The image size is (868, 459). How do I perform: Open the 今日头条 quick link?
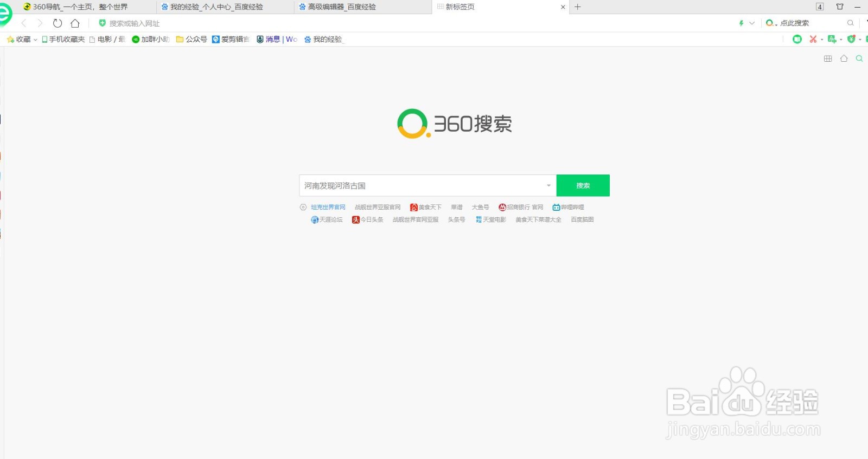[368, 219]
